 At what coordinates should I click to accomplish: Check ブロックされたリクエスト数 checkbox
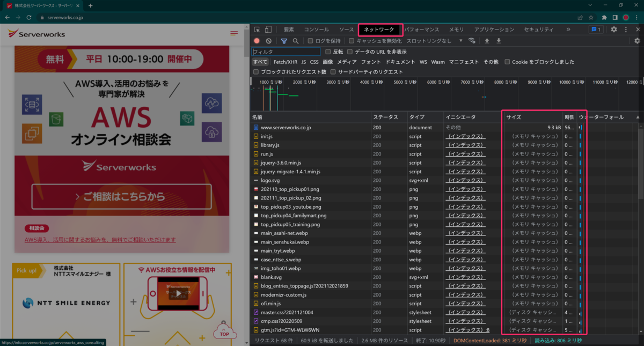[x=256, y=72]
